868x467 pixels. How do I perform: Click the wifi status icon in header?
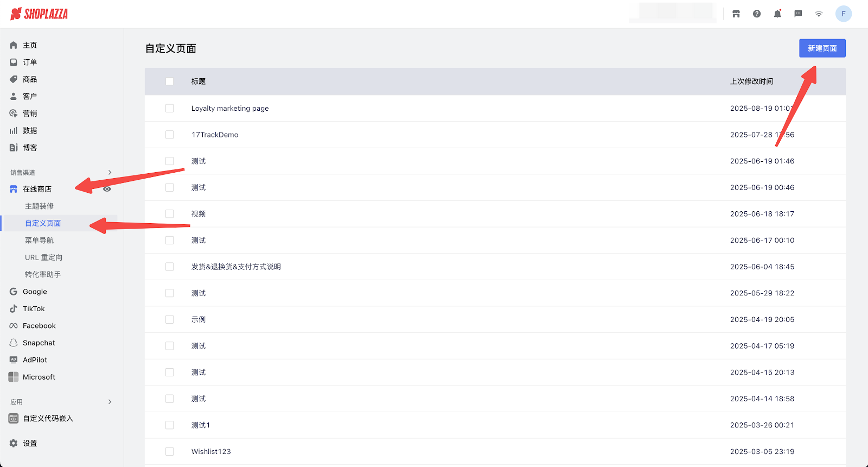click(x=819, y=14)
